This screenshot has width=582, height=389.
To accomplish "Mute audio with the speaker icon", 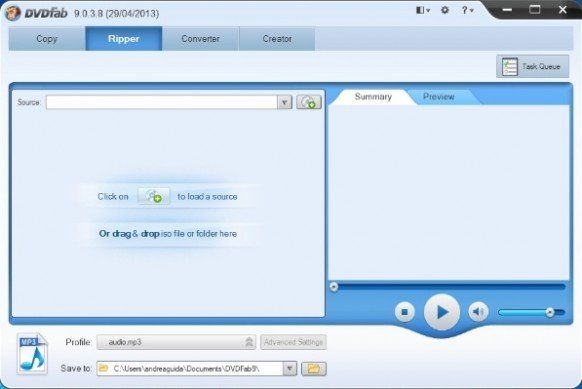I will pos(478,312).
